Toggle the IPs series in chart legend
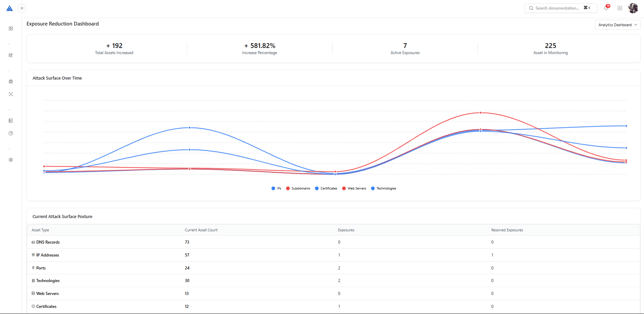 pyautogui.click(x=276, y=188)
